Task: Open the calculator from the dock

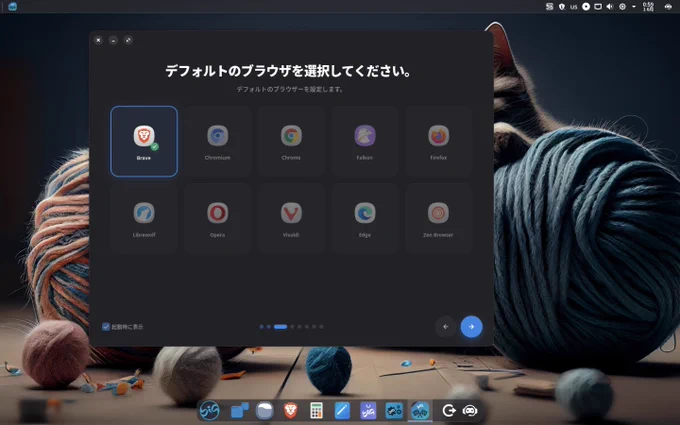Action: pos(317,410)
